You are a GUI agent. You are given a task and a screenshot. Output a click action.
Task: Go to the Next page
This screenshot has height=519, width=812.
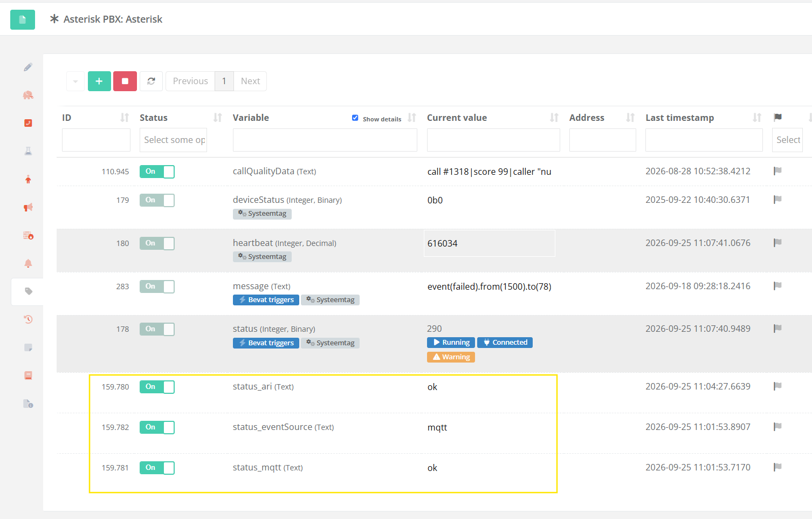click(x=250, y=81)
